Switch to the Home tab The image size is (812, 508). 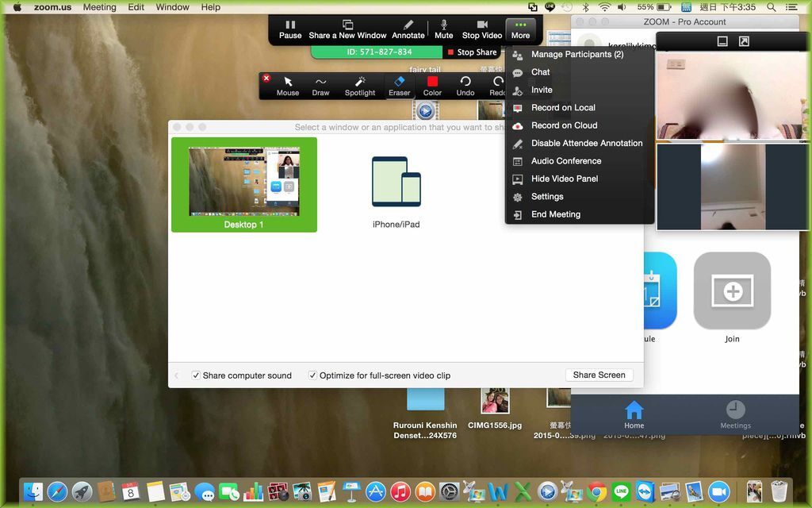click(x=634, y=414)
